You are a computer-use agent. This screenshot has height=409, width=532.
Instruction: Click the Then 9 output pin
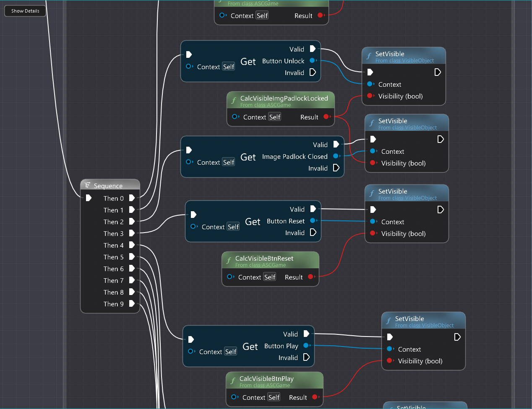tap(132, 303)
